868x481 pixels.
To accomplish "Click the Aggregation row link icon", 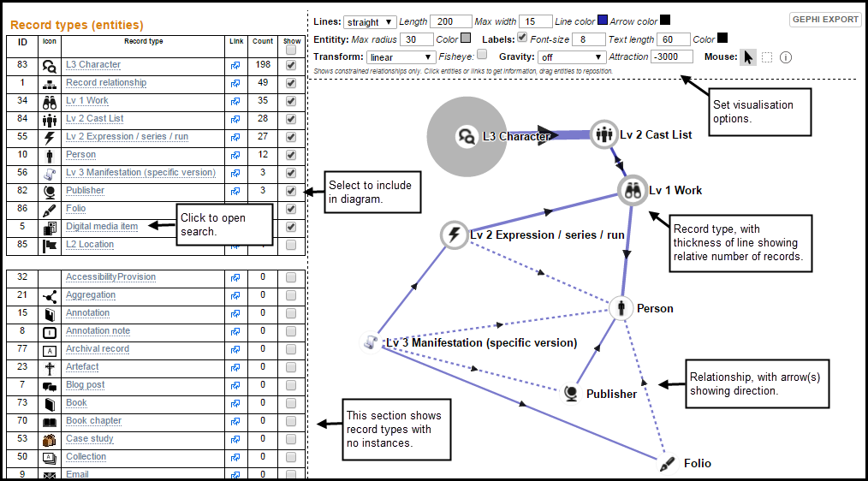I will click(x=235, y=295).
